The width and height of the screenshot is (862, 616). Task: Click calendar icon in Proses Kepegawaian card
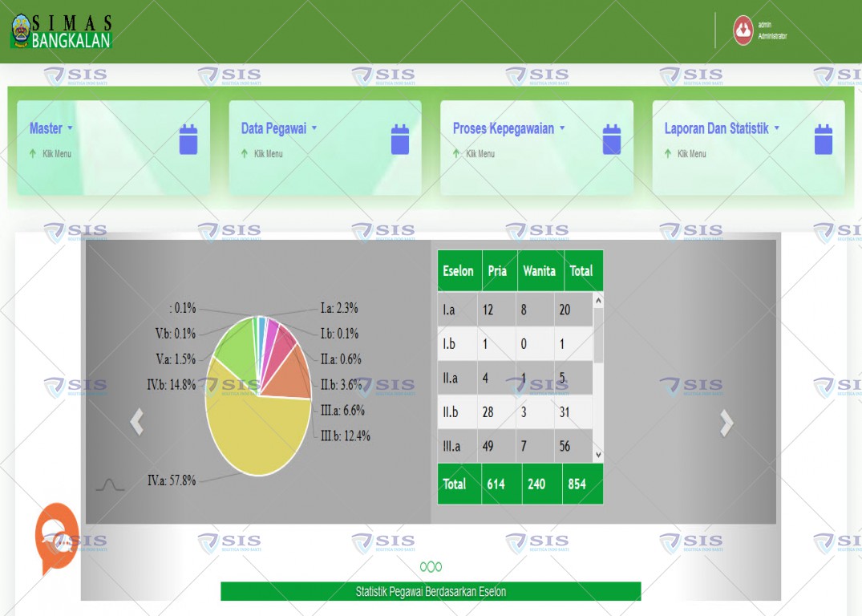pyautogui.click(x=611, y=139)
